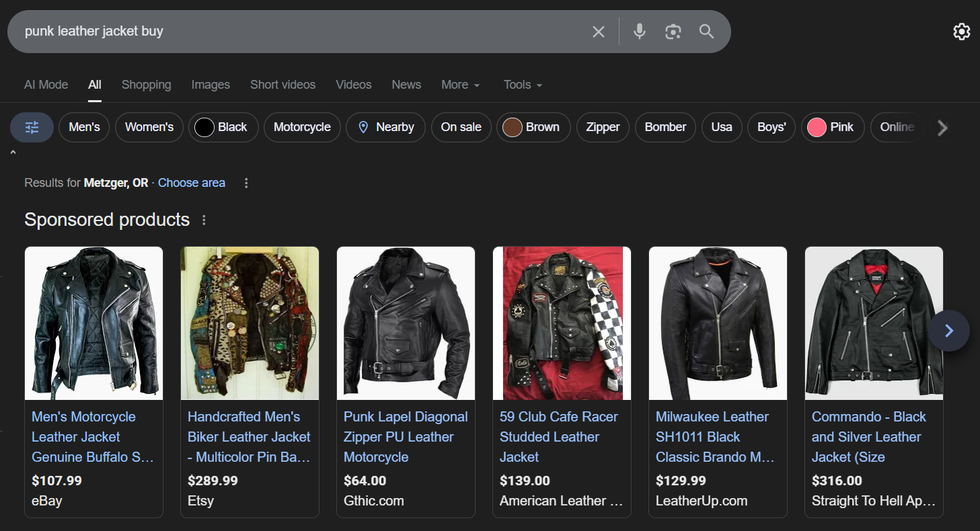The width and height of the screenshot is (980, 531).
Task: Open eBay buffalo leather jacket image
Action: click(93, 323)
